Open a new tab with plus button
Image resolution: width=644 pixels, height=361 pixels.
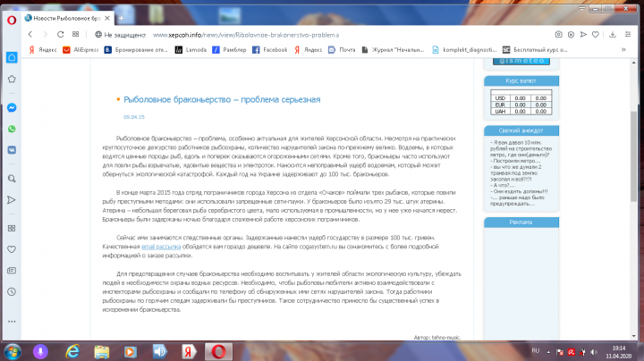(121, 18)
